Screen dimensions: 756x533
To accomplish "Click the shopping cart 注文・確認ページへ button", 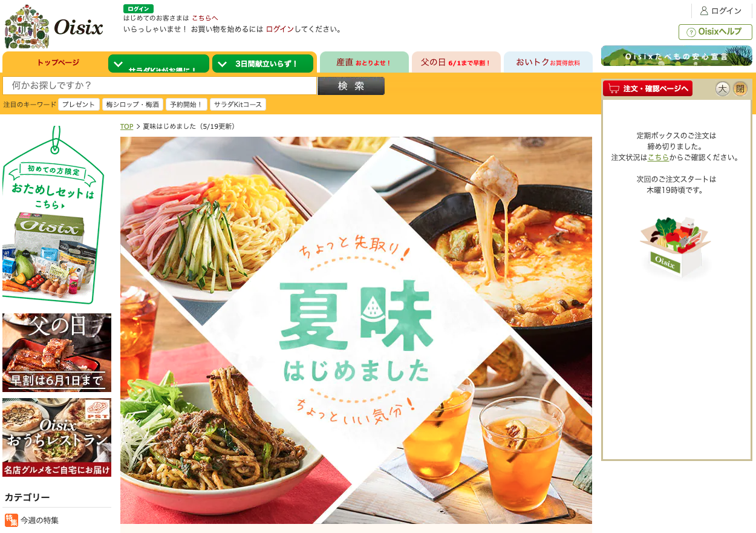I will tap(648, 88).
